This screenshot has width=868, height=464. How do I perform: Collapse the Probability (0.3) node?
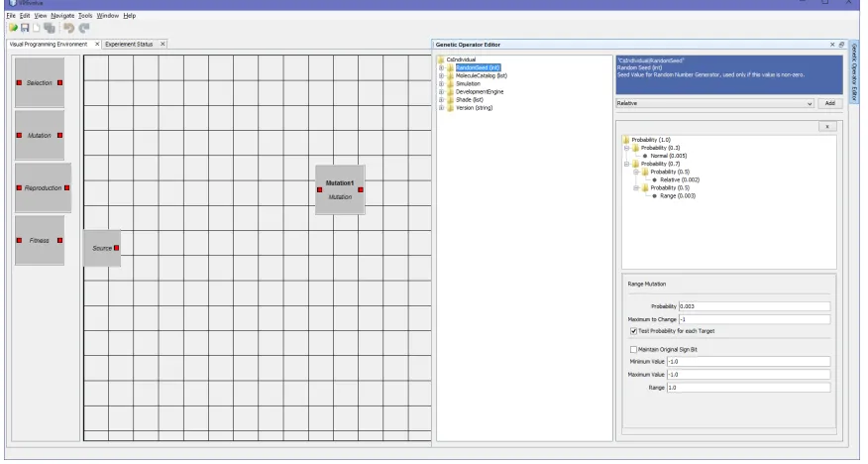(626, 148)
